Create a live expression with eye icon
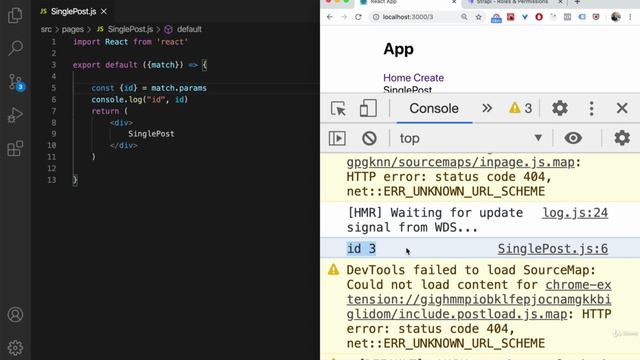Screen dimensions: 640x360 (573, 138)
